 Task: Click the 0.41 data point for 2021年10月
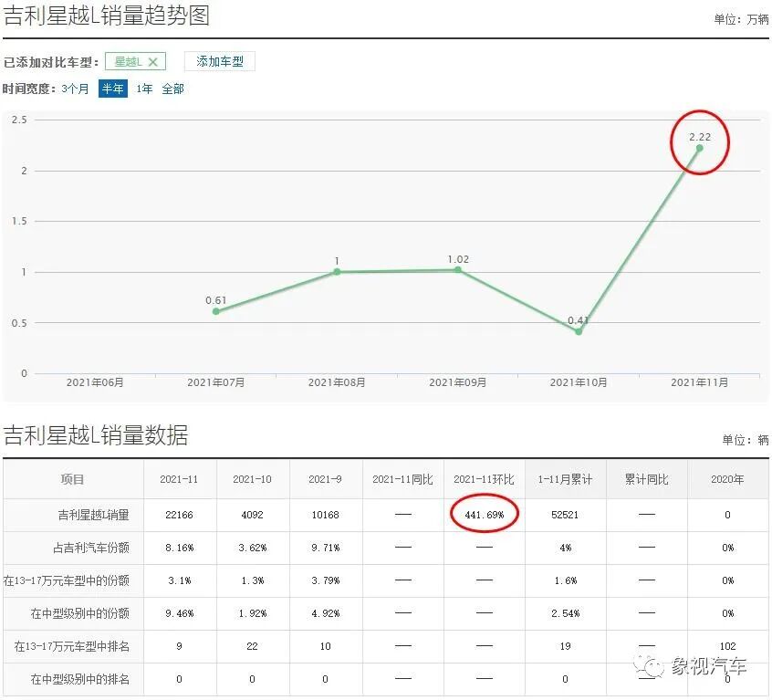579,332
